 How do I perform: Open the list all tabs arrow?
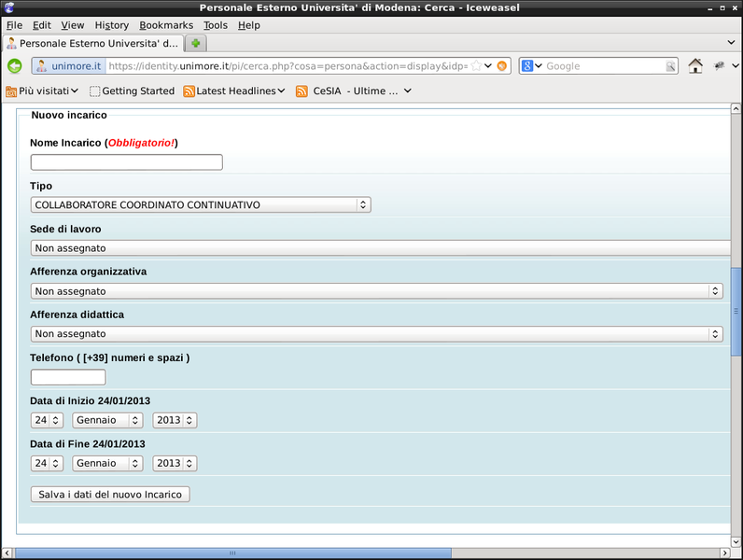tap(731, 43)
